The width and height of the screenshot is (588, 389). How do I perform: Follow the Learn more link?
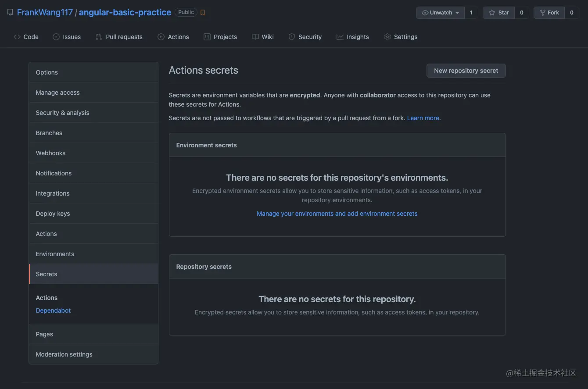[423, 118]
